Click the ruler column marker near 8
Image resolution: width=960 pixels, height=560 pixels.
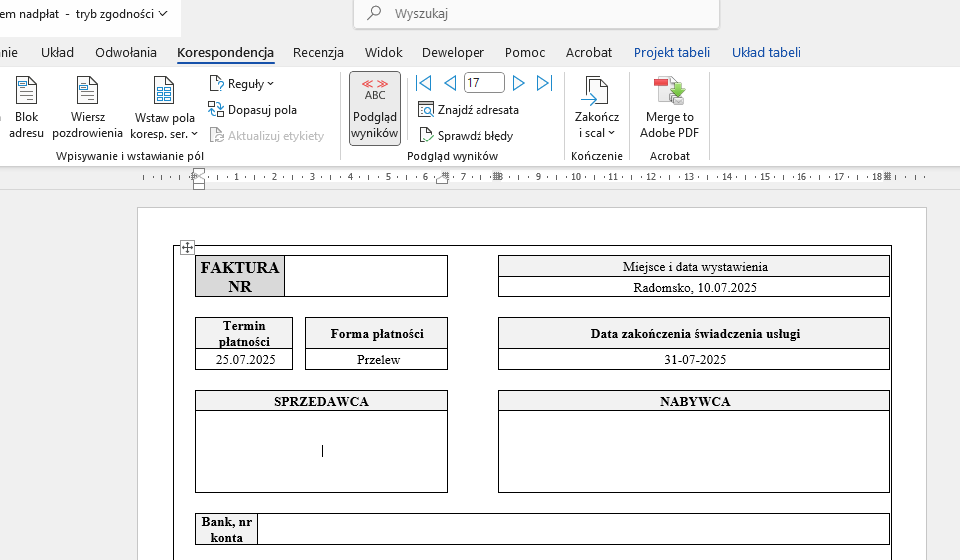point(498,177)
